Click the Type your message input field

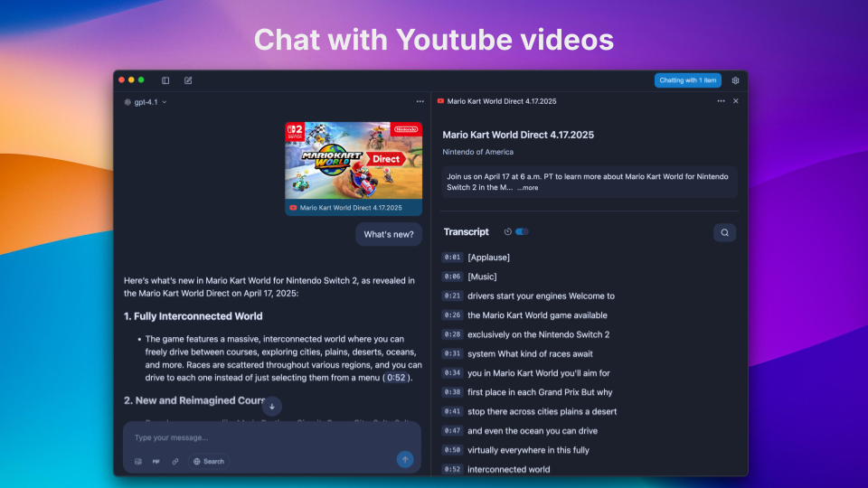click(271, 437)
